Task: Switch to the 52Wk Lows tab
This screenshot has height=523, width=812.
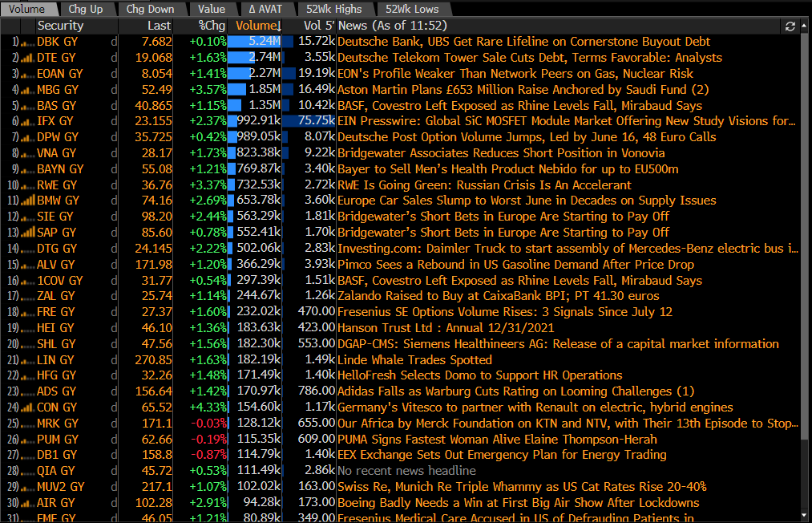Action: [412, 10]
